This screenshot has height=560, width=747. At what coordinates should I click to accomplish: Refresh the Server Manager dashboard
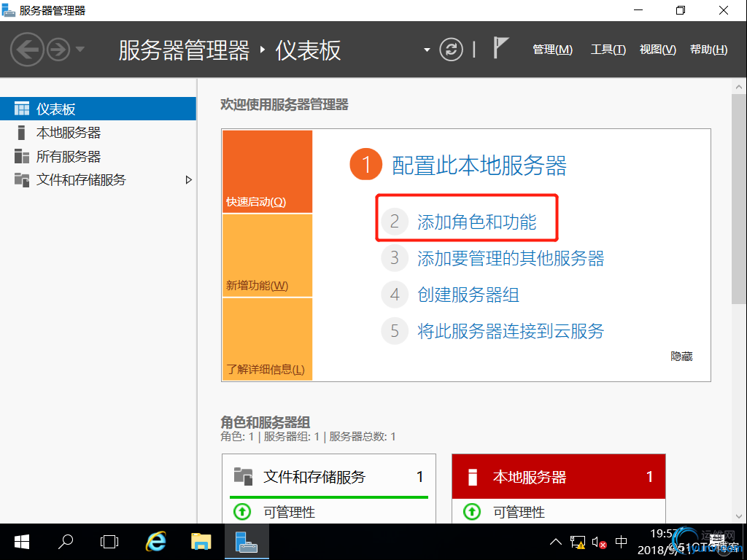451,49
